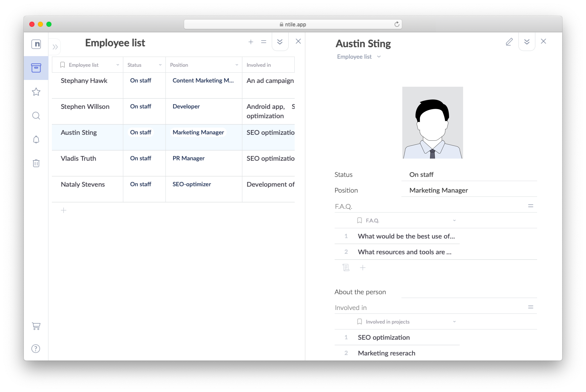Close the Employee list panel
This screenshot has height=392, width=586.
tap(298, 41)
